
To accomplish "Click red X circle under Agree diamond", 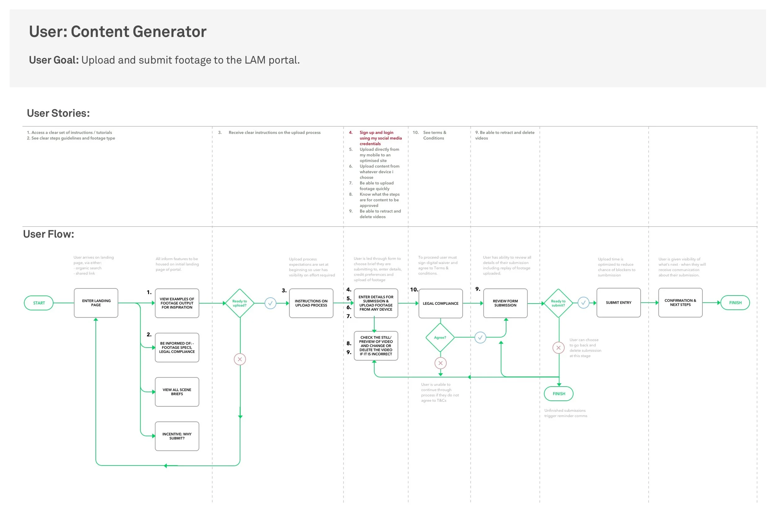I will (440, 363).
